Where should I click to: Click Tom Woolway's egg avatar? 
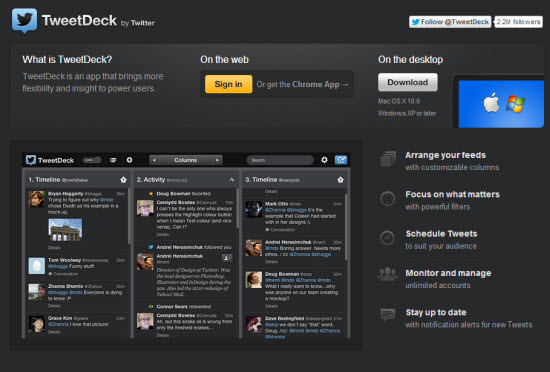click(x=36, y=265)
